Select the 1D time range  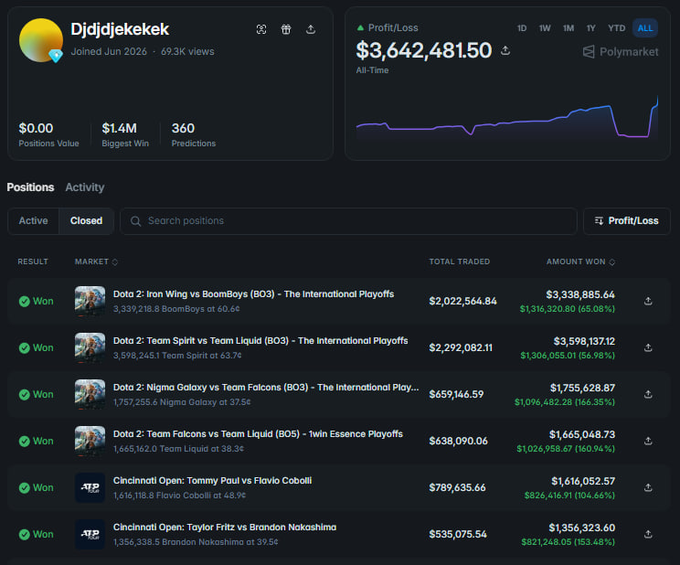522,28
